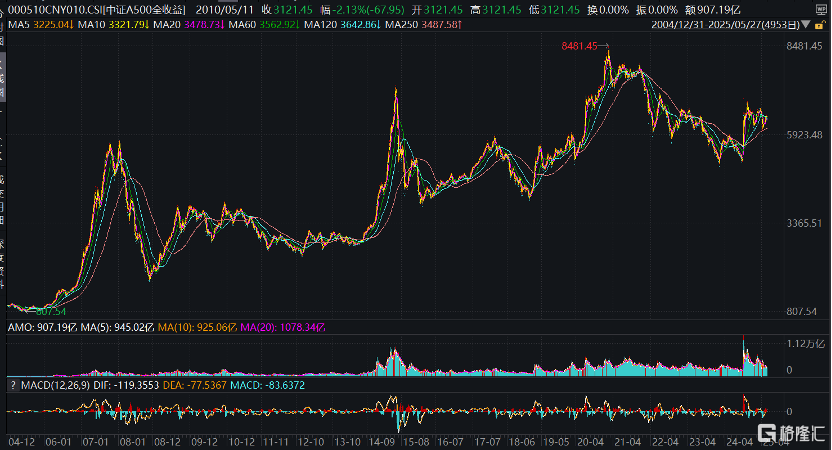Click the 12-10 date on time axis
This screenshot has height=450, width=832.
[x=310, y=442]
